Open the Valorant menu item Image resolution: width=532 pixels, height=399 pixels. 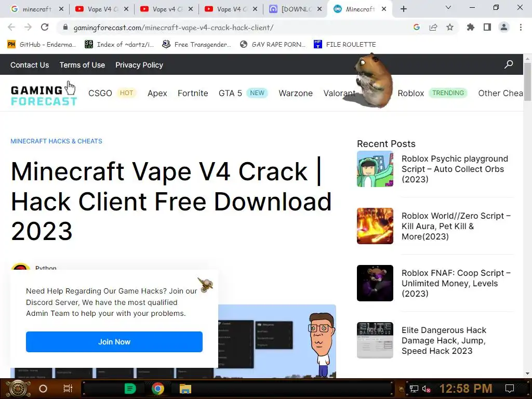click(339, 94)
